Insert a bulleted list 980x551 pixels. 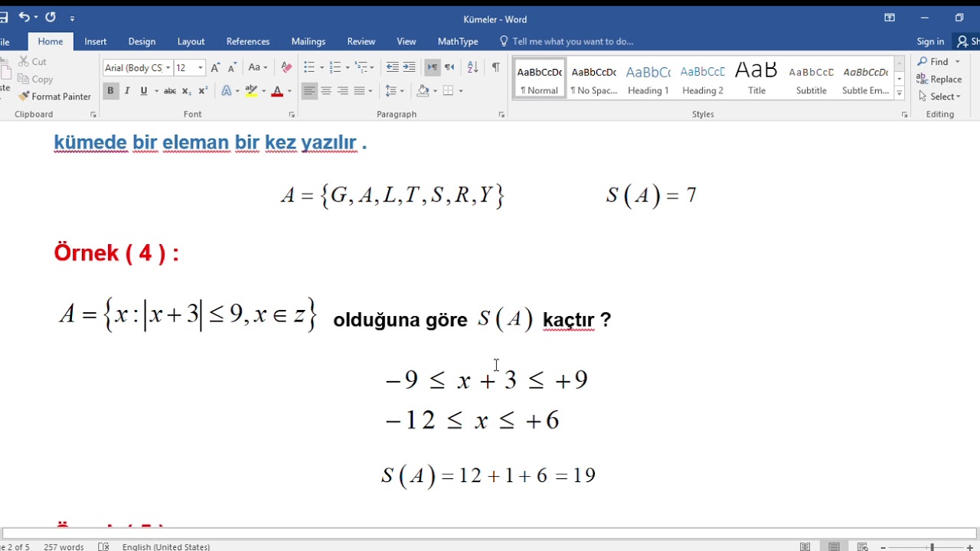tap(309, 67)
